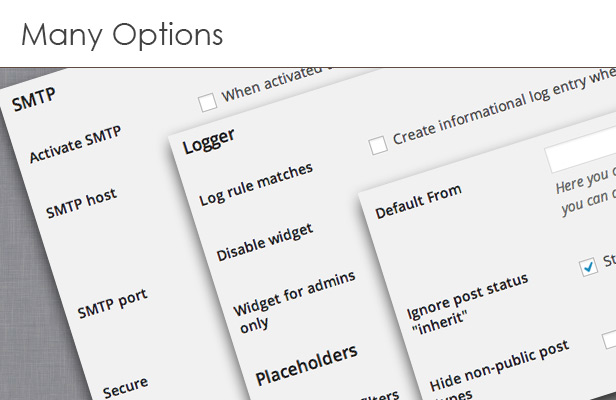Click the "Many Options" heading
The image size is (616, 400).
[x=121, y=35]
